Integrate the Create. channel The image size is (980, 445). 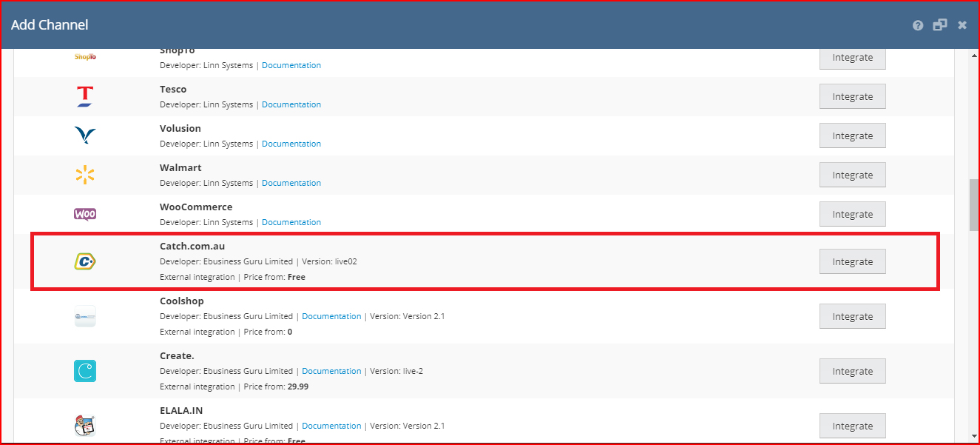853,371
